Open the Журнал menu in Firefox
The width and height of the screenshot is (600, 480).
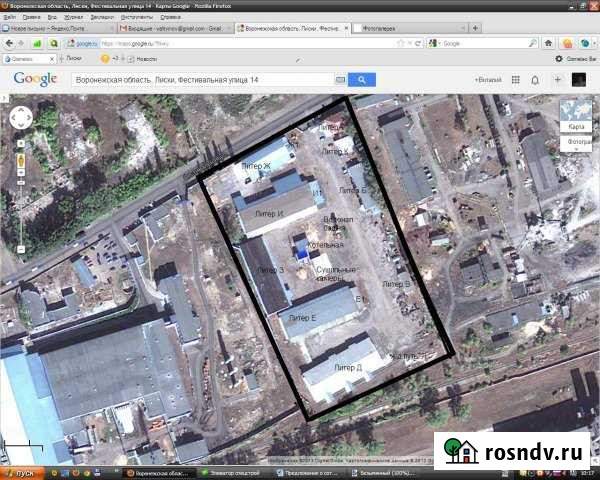pos(73,17)
